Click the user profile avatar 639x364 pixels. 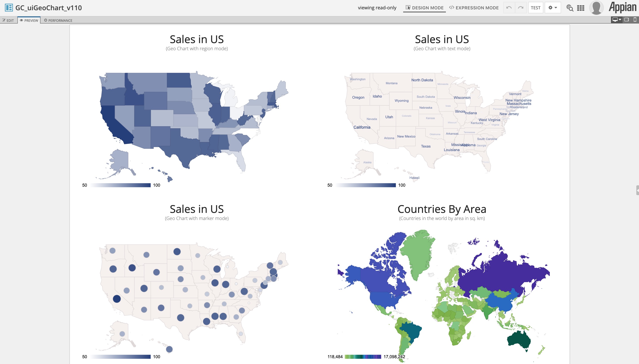click(x=596, y=8)
